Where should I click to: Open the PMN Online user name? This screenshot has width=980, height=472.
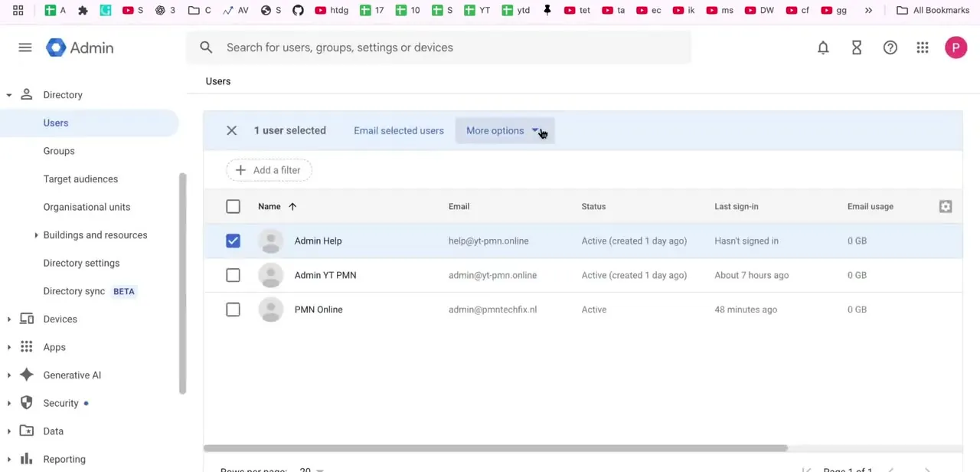pos(318,310)
